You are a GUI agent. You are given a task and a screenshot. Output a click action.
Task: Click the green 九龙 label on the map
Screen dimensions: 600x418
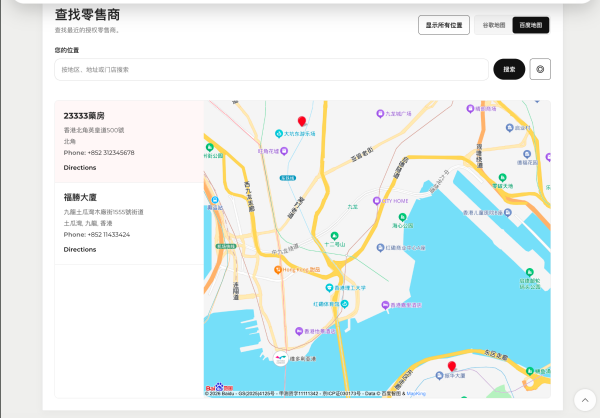click(x=352, y=207)
